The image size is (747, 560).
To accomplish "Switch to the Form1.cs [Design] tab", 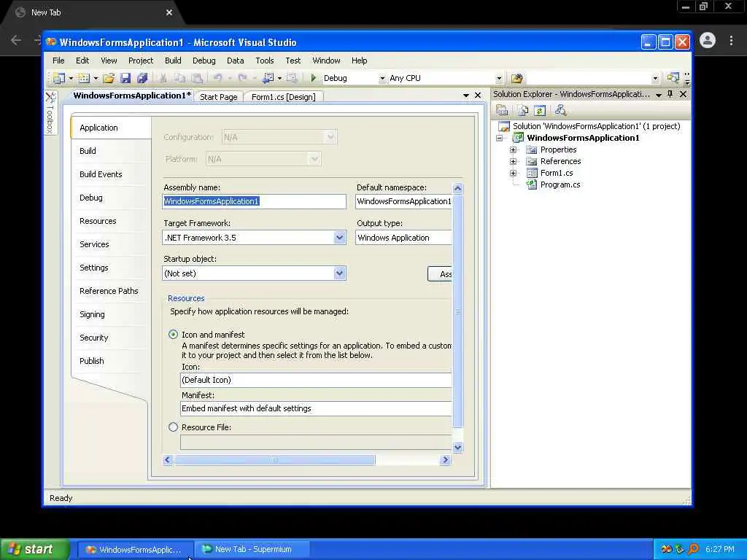I will click(x=284, y=97).
